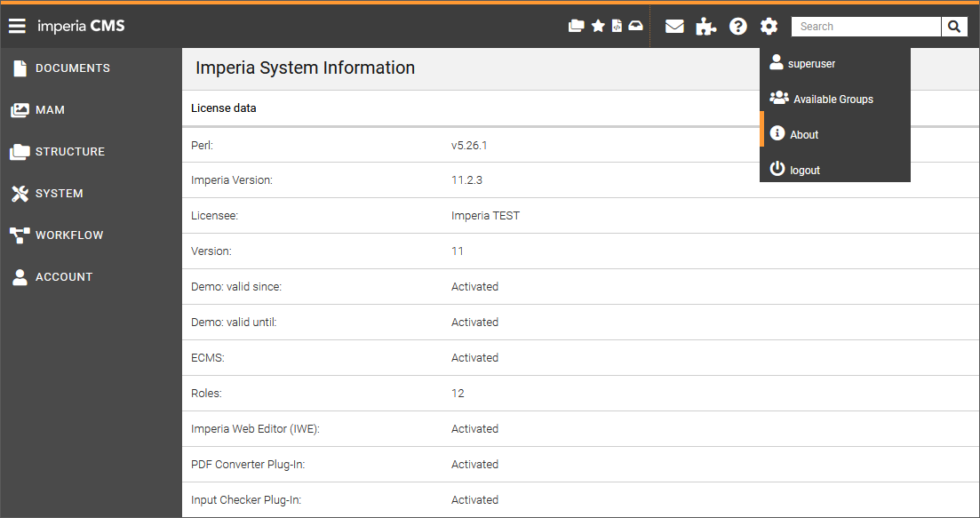Image resolution: width=980 pixels, height=518 pixels.
Task: Click the Demo: valid until: label
Action: click(x=234, y=323)
